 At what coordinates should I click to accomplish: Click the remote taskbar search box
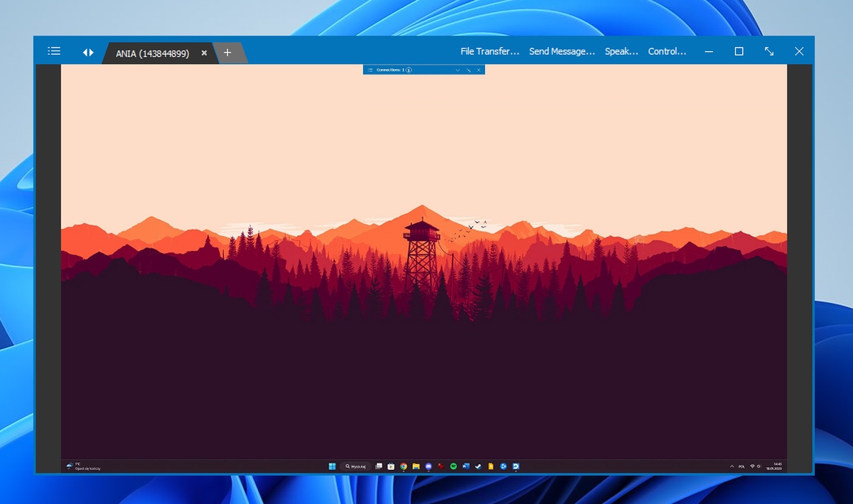tap(357, 466)
